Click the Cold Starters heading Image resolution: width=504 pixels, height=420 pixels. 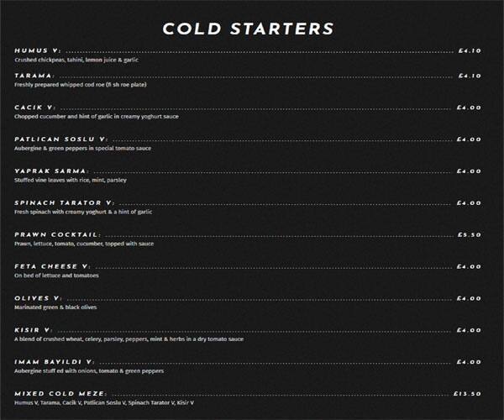248,29
